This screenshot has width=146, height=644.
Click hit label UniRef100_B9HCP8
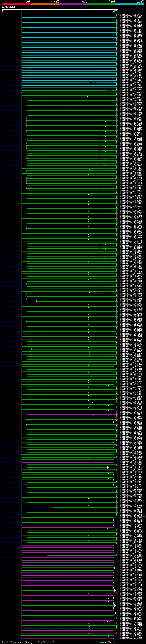(x=131, y=261)
